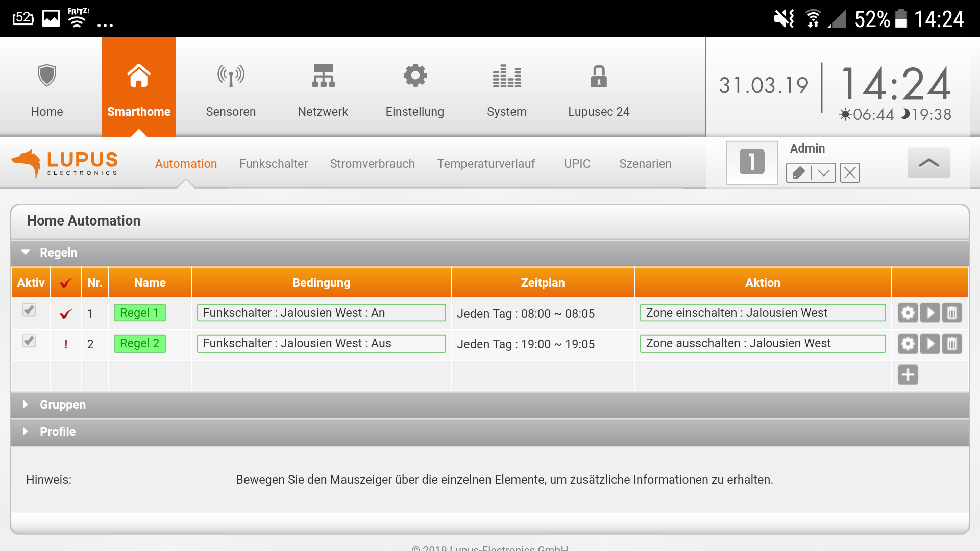Click Zone einschalten action field
The image size is (980, 551).
(762, 313)
